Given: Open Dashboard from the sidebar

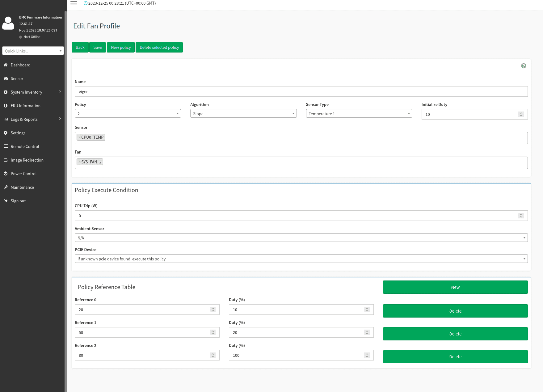Looking at the screenshot, I should pyautogui.click(x=20, y=65).
